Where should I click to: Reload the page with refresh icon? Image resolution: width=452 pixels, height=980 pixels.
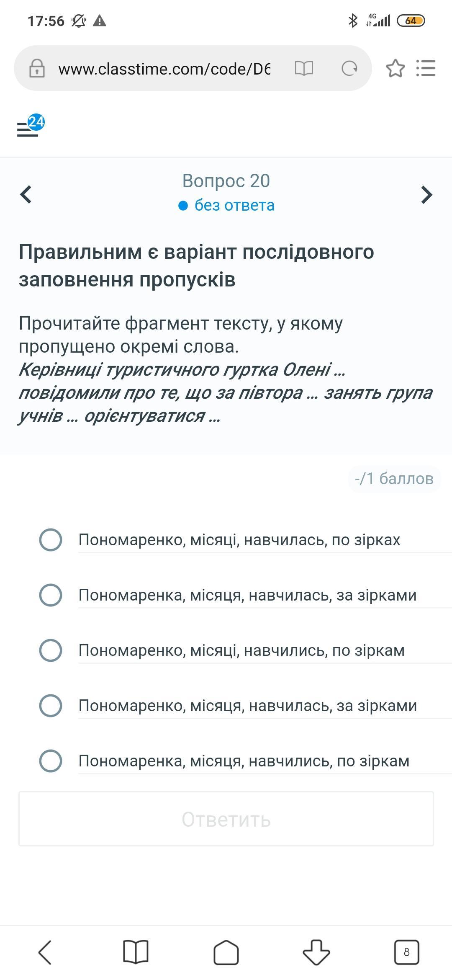coord(349,68)
